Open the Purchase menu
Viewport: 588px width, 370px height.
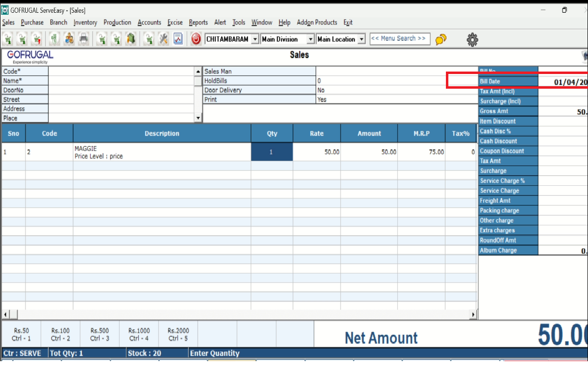pos(32,23)
